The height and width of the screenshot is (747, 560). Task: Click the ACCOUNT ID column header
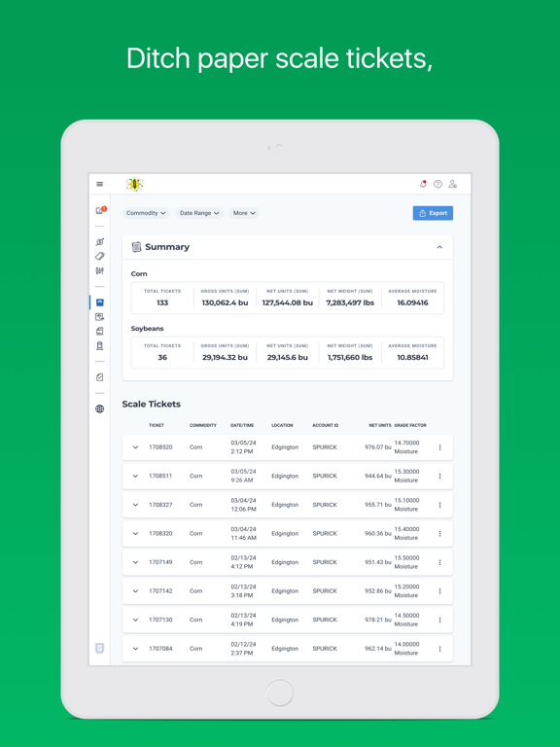(x=326, y=425)
